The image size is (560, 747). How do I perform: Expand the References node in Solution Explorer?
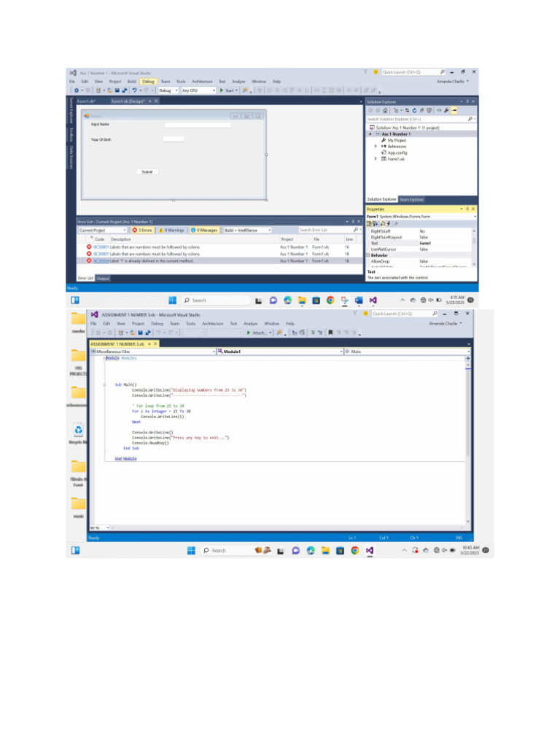coord(376,147)
